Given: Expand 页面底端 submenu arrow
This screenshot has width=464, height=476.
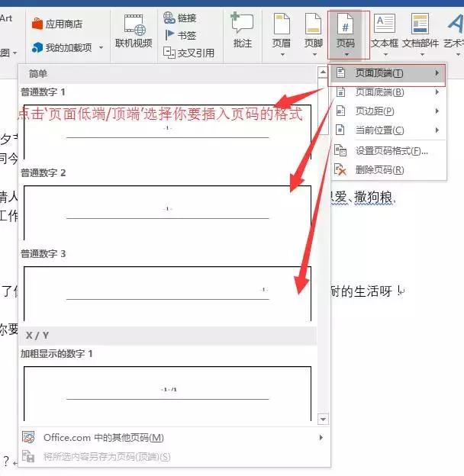Looking at the screenshot, I should pos(437,92).
